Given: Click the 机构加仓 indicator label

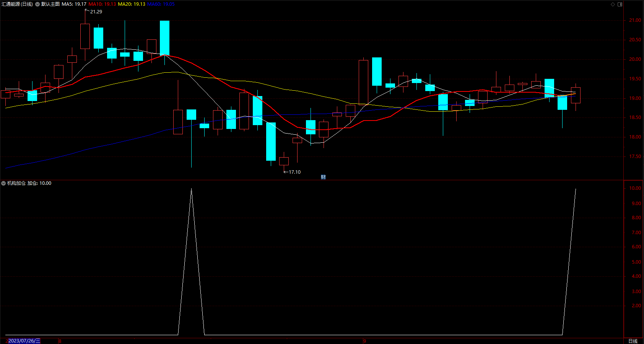Looking at the screenshot, I should pyautogui.click(x=16, y=183).
